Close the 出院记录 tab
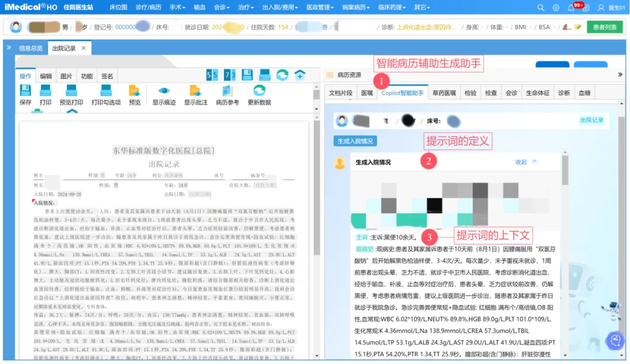 coord(83,48)
